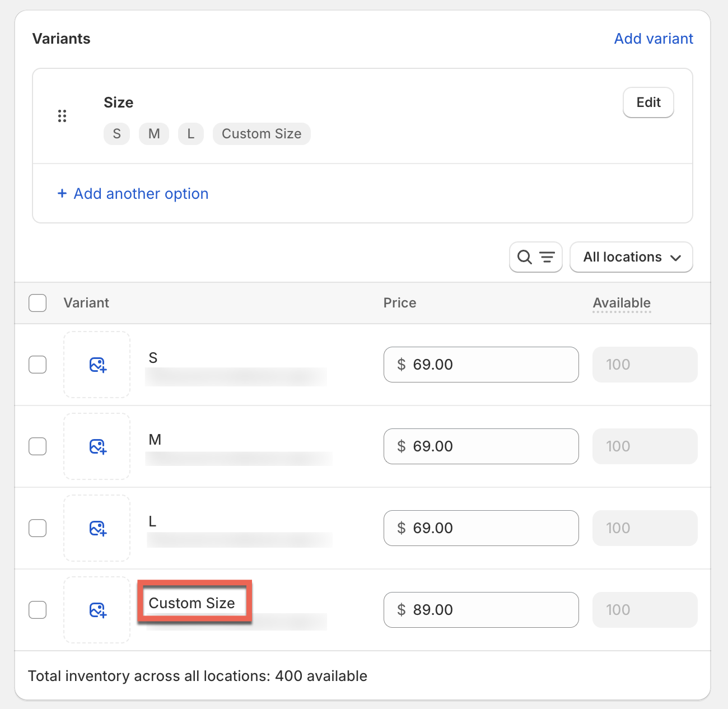The height and width of the screenshot is (709, 728).
Task: Click the add image icon for variant S
Action: point(96,365)
